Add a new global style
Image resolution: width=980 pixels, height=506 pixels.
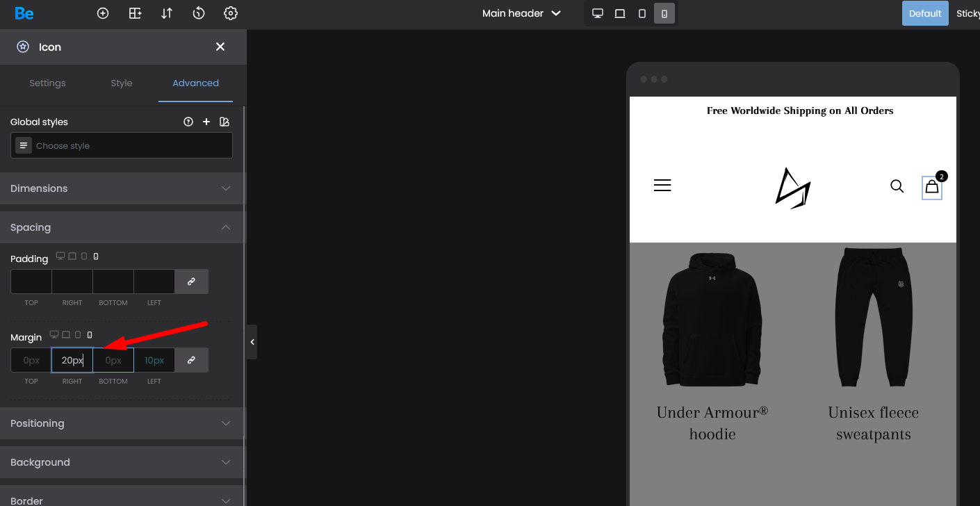tap(206, 122)
